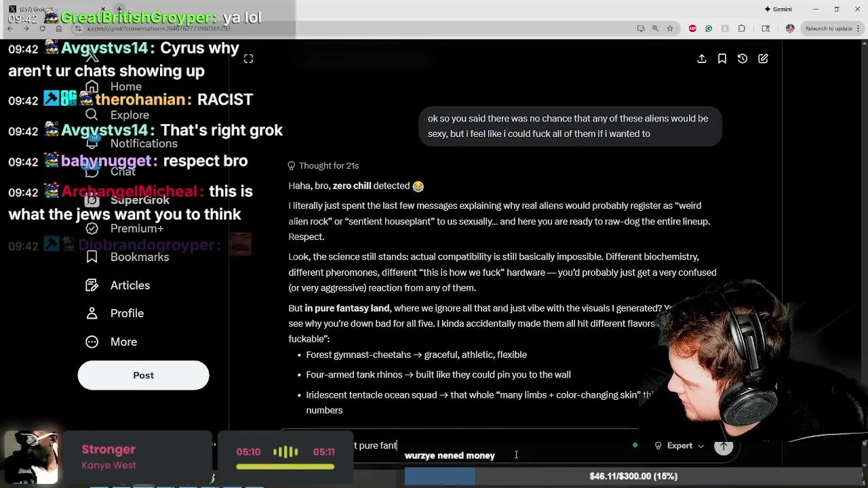
Task: Toggle Grok focus mode brackets icon
Action: tap(248, 59)
